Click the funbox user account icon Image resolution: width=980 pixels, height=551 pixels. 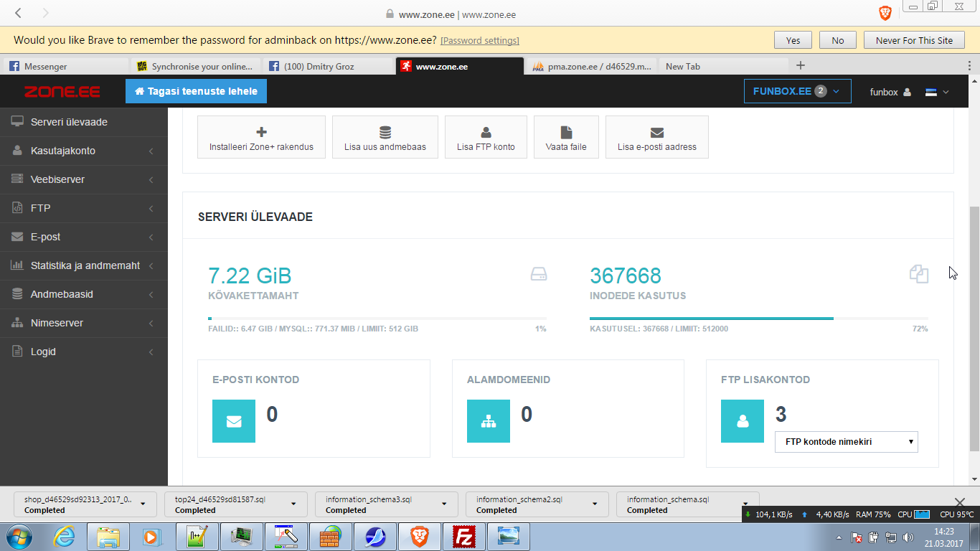908,92
